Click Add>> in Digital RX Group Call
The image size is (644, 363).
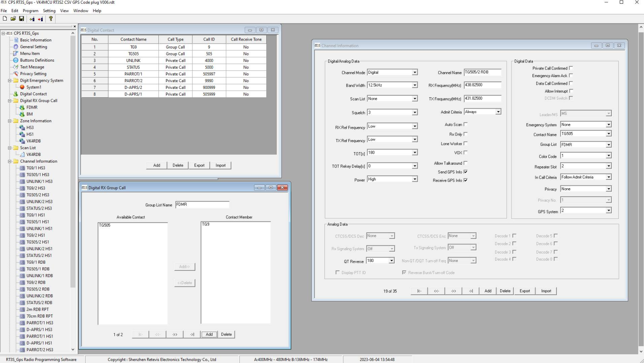coord(184,267)
